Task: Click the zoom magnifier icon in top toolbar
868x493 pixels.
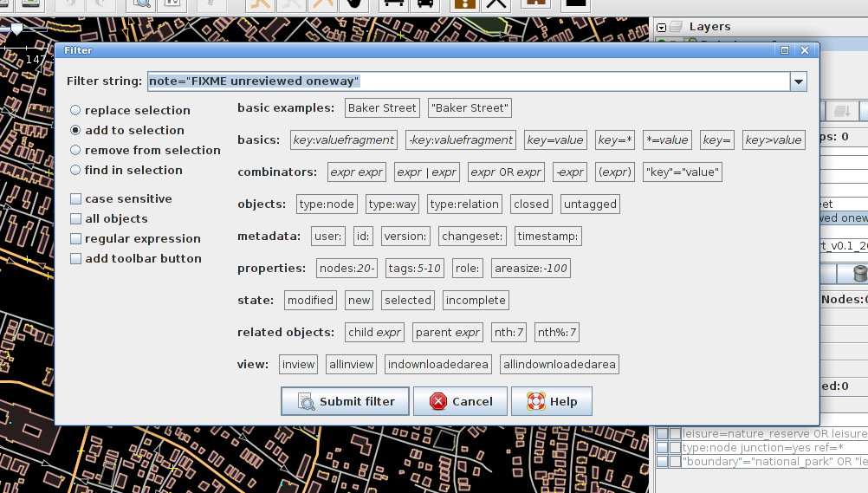Action: [142, 3]
